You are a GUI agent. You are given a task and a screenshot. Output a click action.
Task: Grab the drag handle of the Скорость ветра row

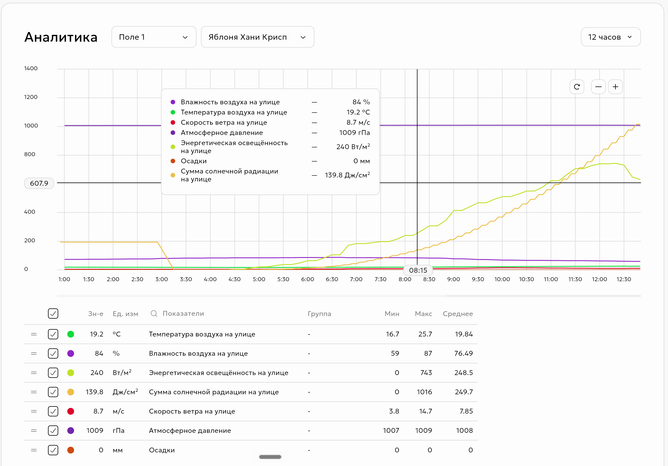(x=34, y=411)
